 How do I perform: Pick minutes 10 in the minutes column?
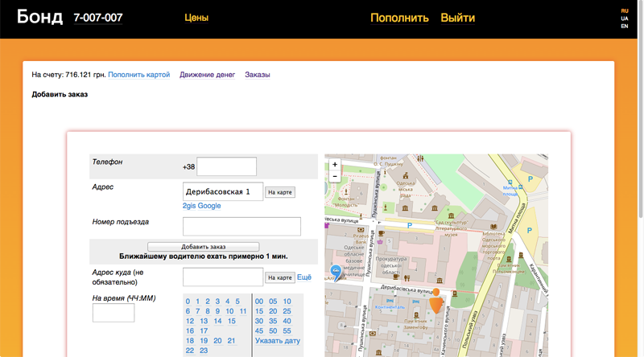(287, 302)
